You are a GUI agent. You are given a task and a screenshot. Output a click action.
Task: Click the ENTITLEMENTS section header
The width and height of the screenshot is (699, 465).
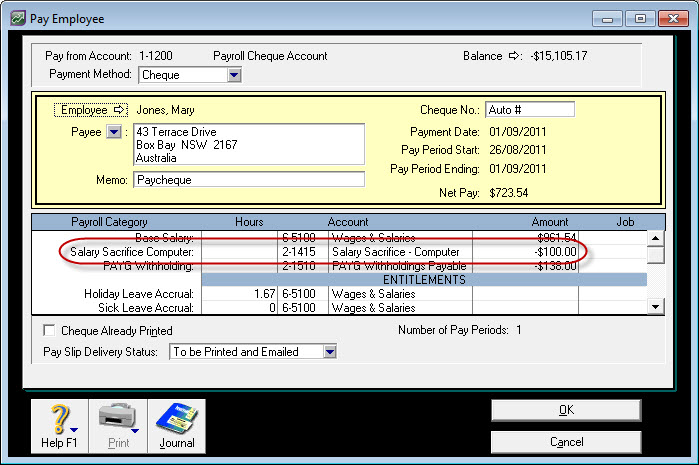[424, 280]
